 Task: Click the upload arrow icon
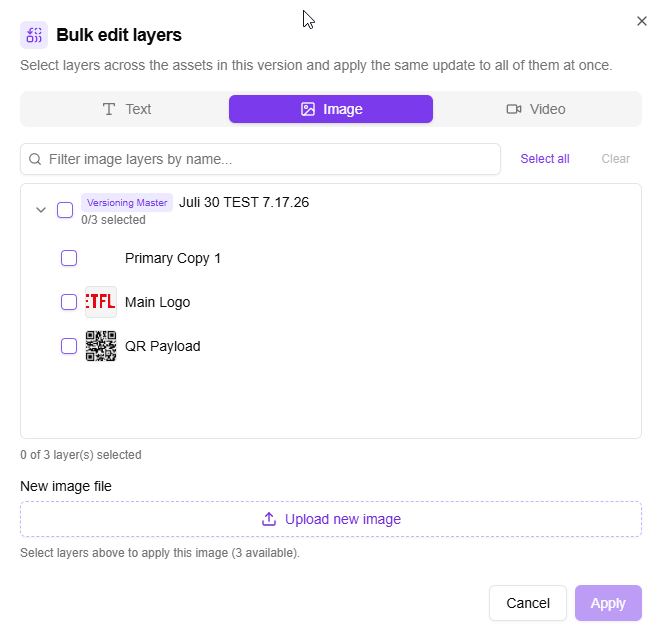coord(269,519)
